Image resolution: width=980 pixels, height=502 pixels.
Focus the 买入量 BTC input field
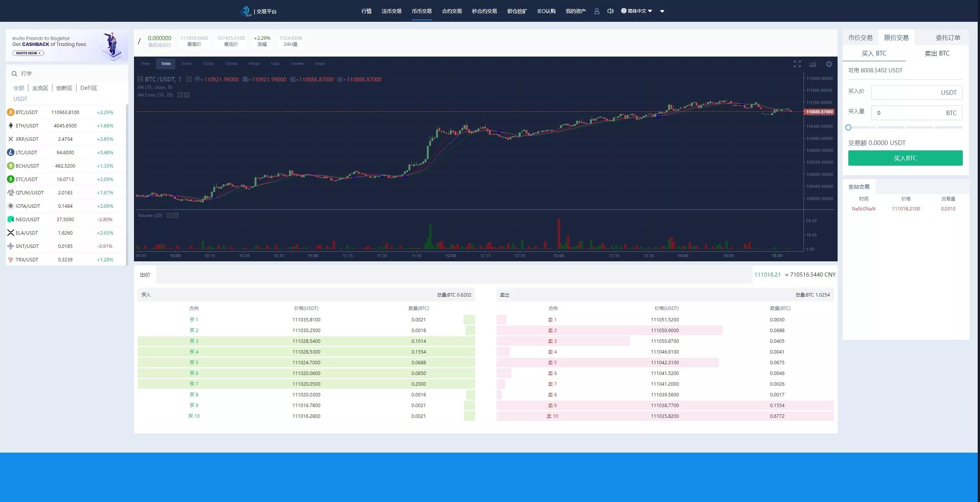(x=916, y=113)
